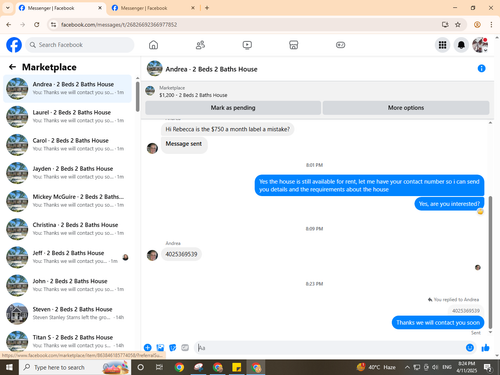Open Laurel - 2 Beds 2 Baths House chat
The image size is (500, 375).
pyautogui.click(x=68, y=117)
